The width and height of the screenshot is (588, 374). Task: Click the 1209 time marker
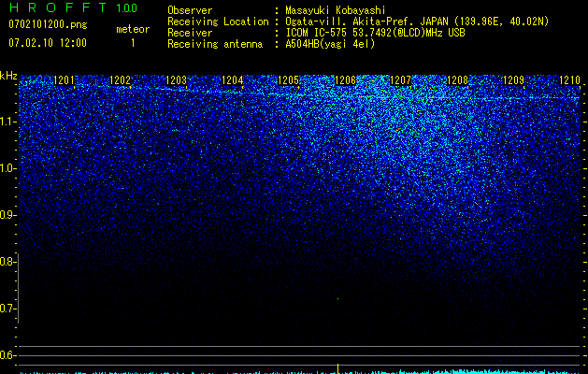513,80
